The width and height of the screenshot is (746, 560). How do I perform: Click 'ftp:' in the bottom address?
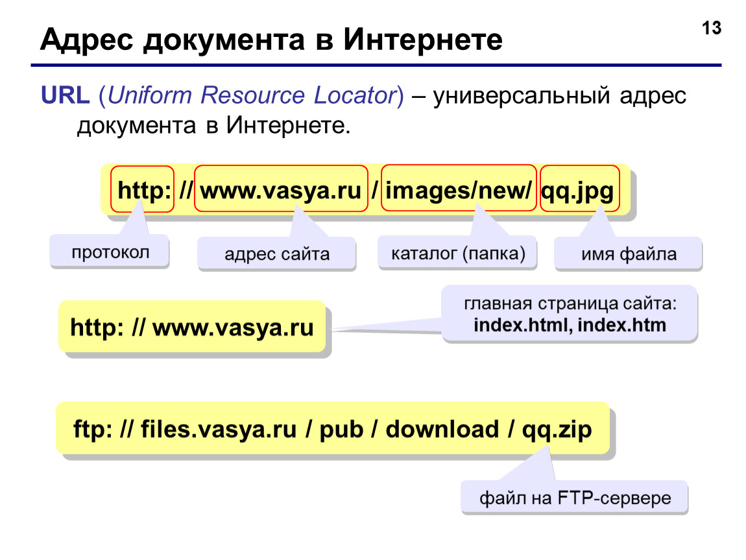pos(93,429)
